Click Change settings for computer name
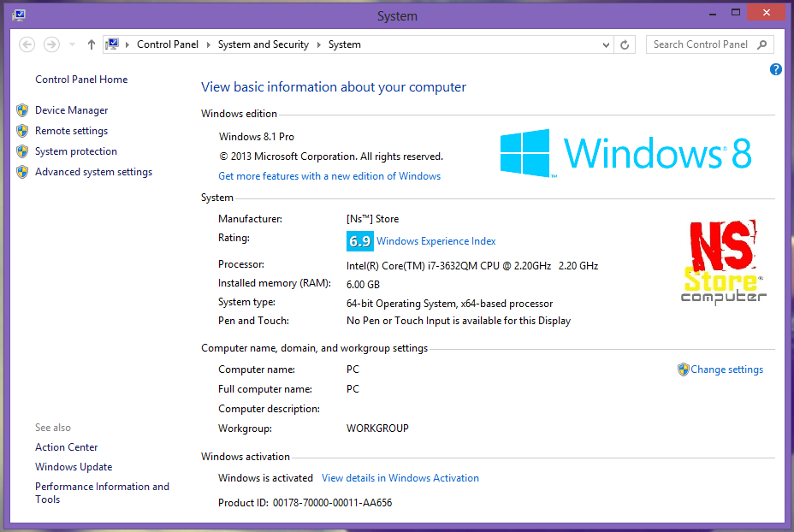This screenshot has height=532, width=794. click(x=726, y=369)
